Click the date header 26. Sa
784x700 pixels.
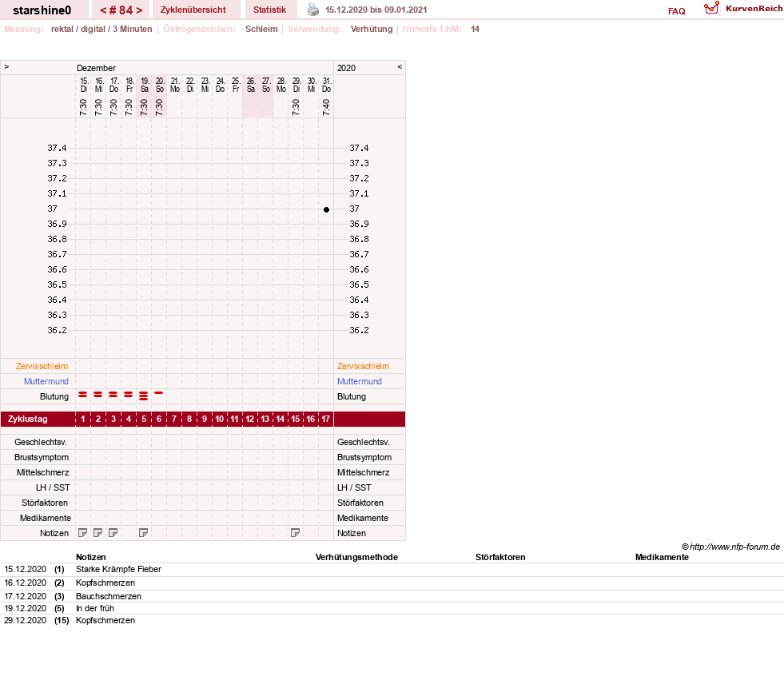[x=251, y=85]
